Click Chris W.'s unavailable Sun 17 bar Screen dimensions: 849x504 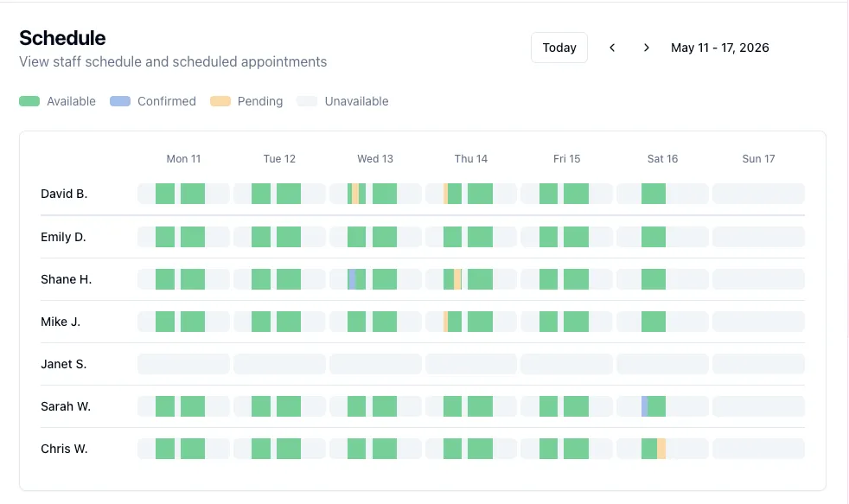point(758,449)
